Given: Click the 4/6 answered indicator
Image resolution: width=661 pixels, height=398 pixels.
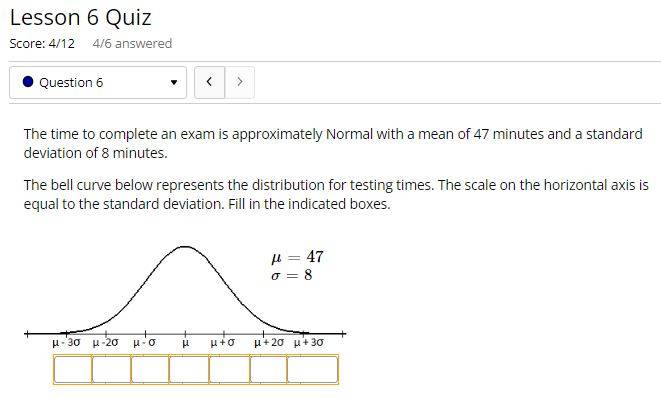Looking at the screenshot, I should pyautogui.click(x=132, y=43).
